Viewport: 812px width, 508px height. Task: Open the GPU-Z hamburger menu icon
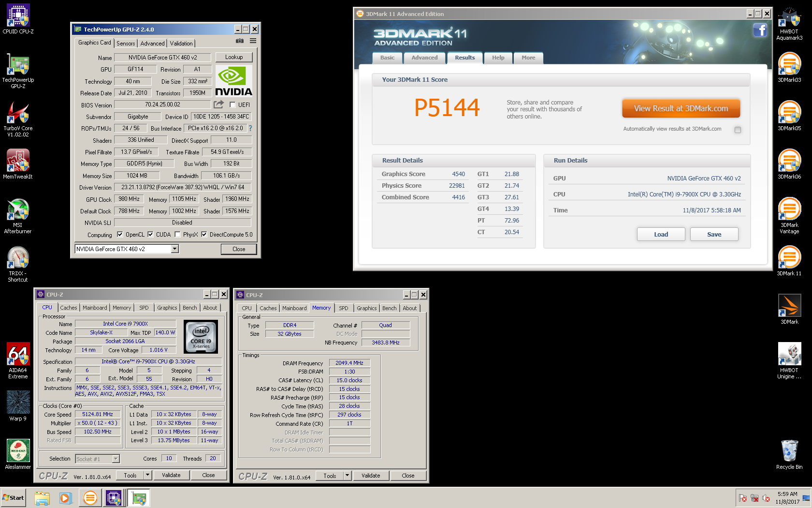253,41
